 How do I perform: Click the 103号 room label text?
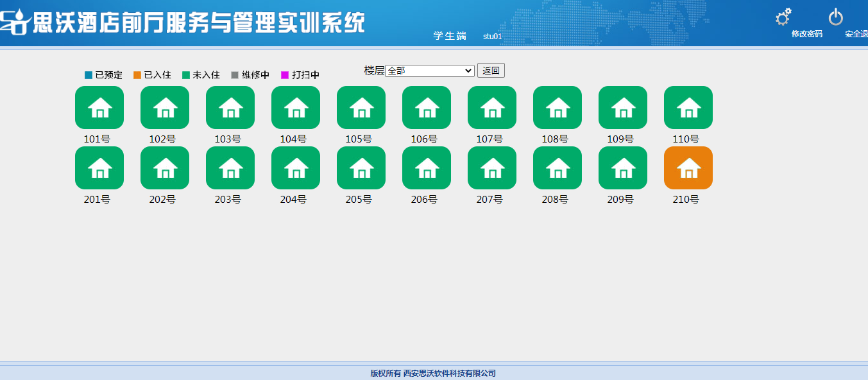(228, 139)
